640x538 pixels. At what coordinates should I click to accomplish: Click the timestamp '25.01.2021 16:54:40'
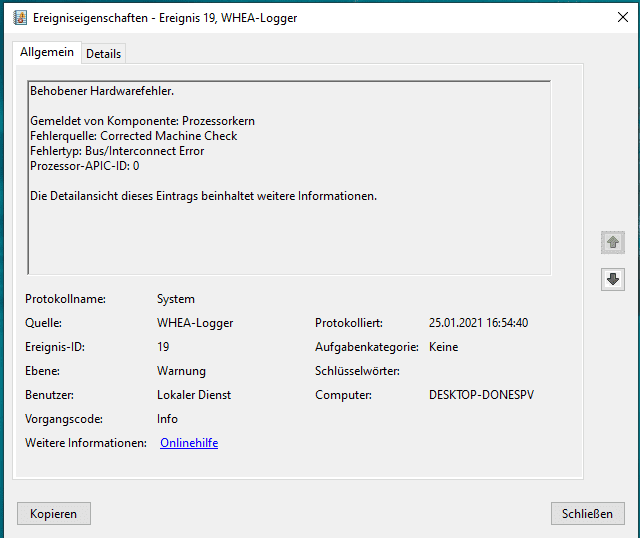[478, 323]
